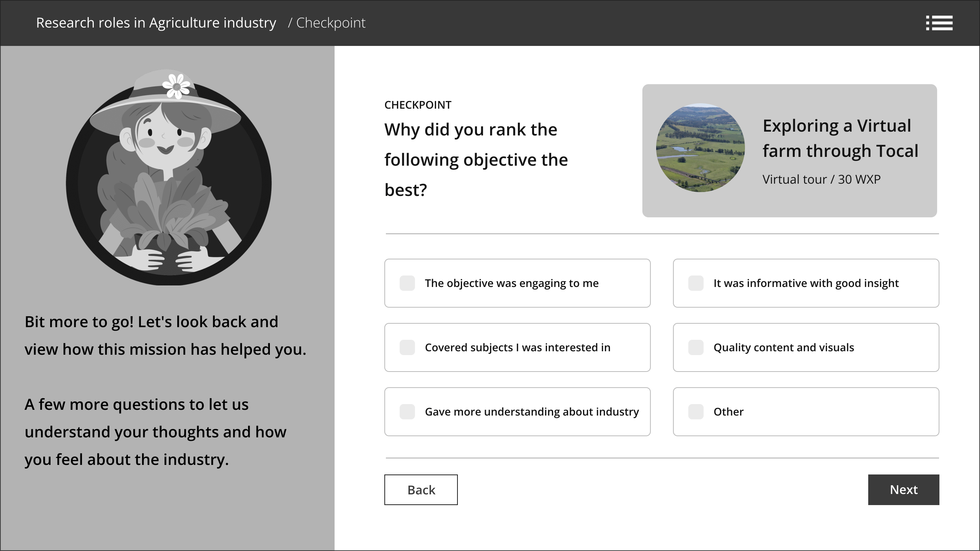Click 'Research roles in Agriculture industry' breadcrumb

(156, 23)
